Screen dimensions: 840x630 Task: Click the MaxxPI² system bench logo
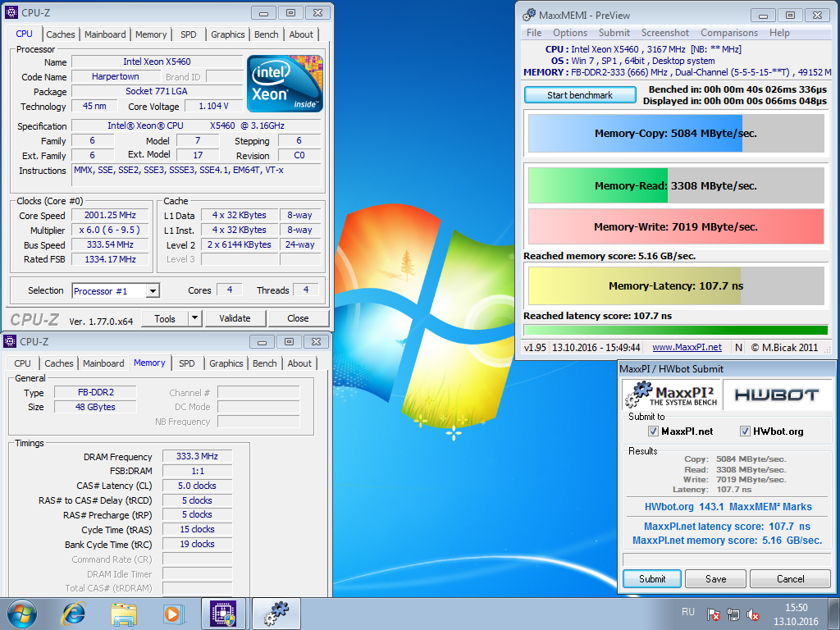(672, 395)
